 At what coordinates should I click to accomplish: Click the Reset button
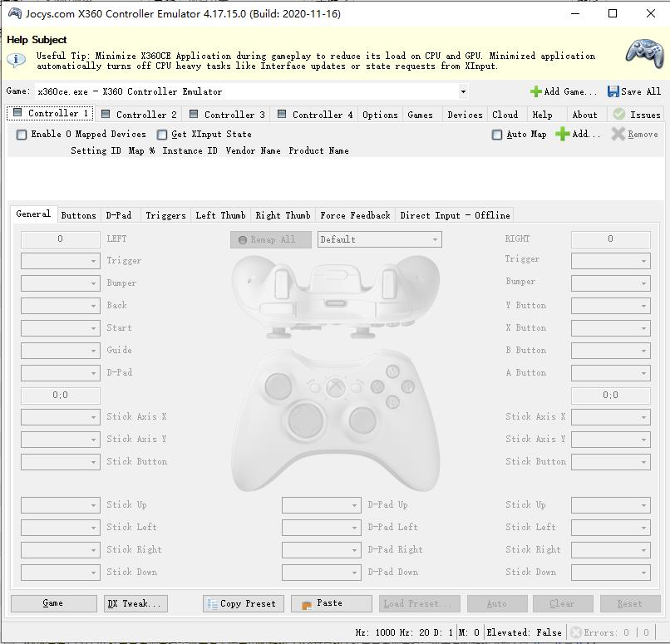point(630,603)
